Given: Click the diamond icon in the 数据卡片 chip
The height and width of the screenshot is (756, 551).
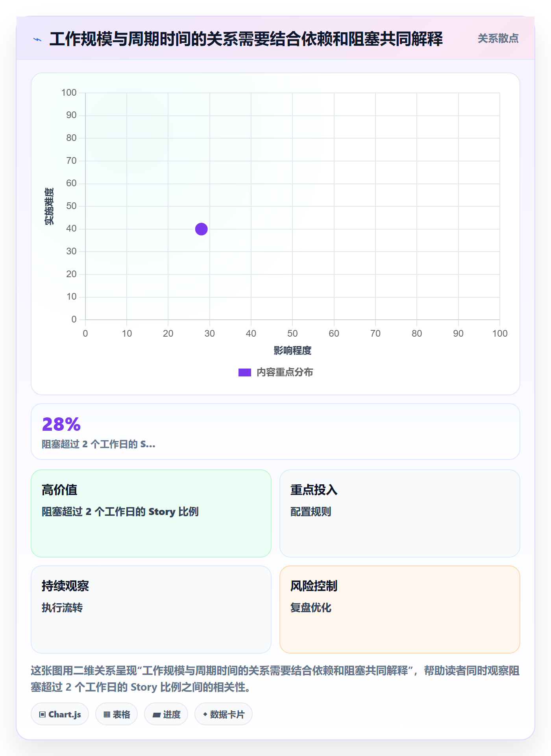Looking at the screenshot, I should (205, 714).
